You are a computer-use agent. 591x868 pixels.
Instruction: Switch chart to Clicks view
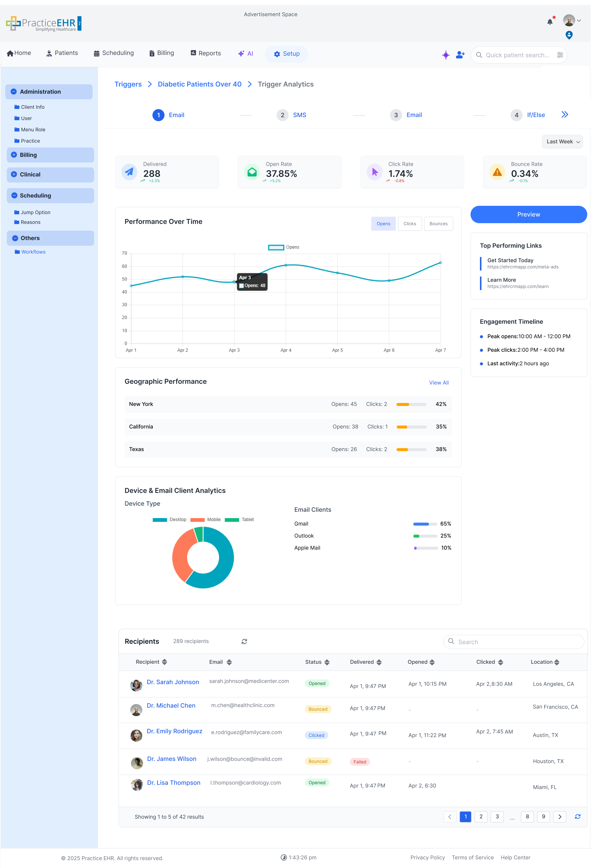point(409,223)
